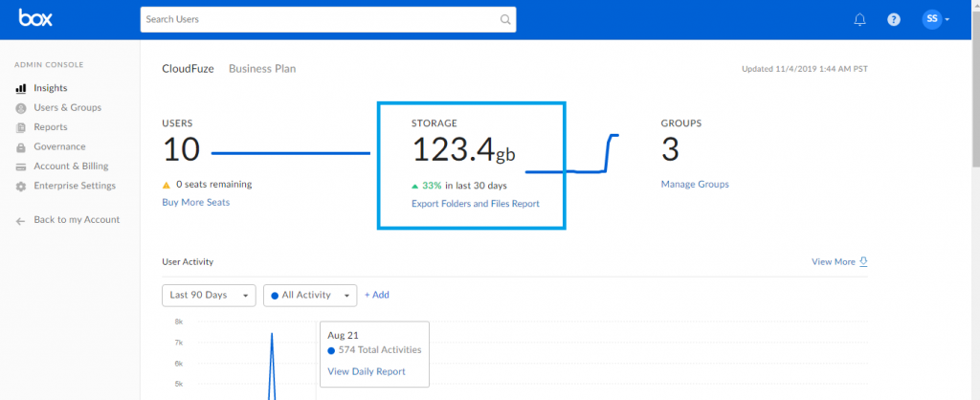Screen dimensions: 980x400
Task: Click the search magnifier icon
Action: [505, 19]
